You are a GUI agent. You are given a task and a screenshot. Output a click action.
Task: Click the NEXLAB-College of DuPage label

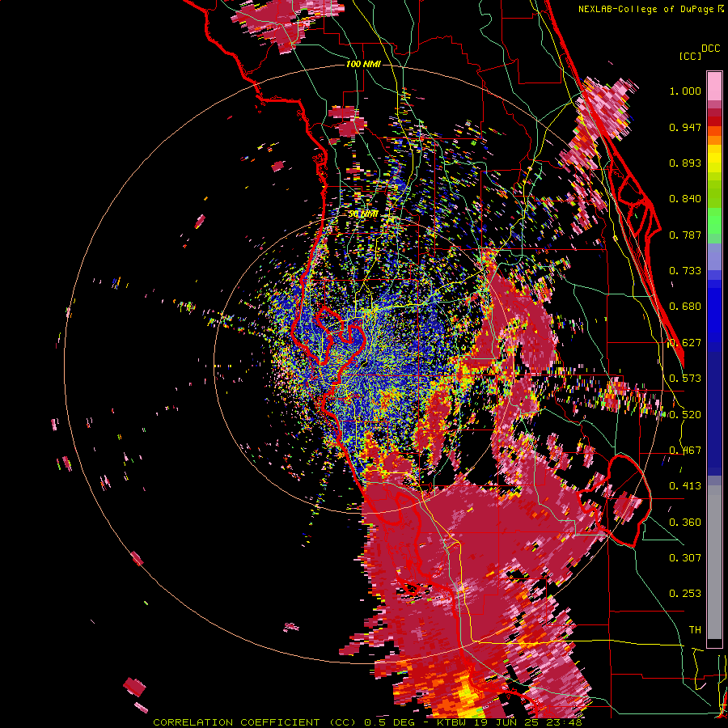651,9
